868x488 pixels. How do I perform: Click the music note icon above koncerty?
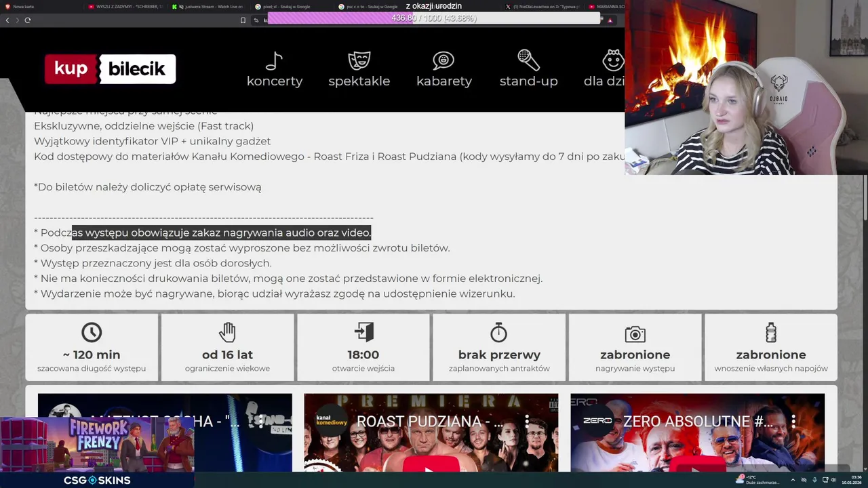coord(274,60)
